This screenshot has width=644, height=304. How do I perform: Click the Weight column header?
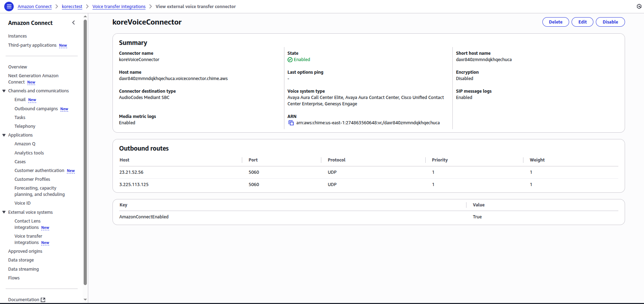(537, 160)
